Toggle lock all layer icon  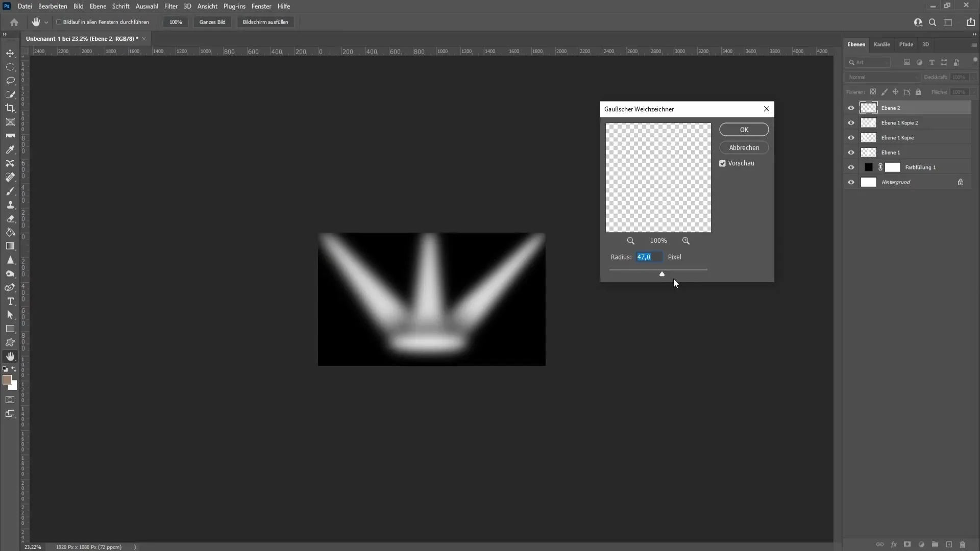click(918, 92)
